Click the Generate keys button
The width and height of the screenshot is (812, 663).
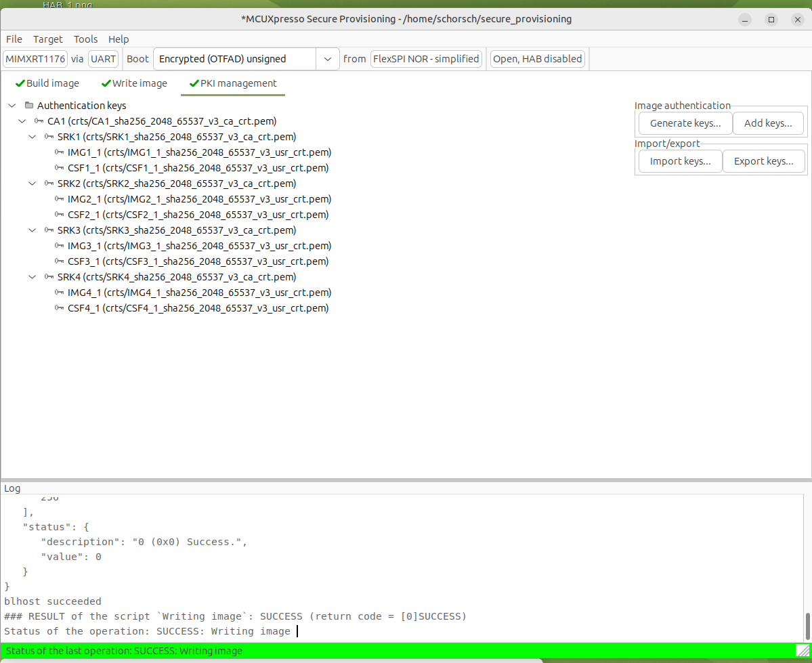point(684,123)
